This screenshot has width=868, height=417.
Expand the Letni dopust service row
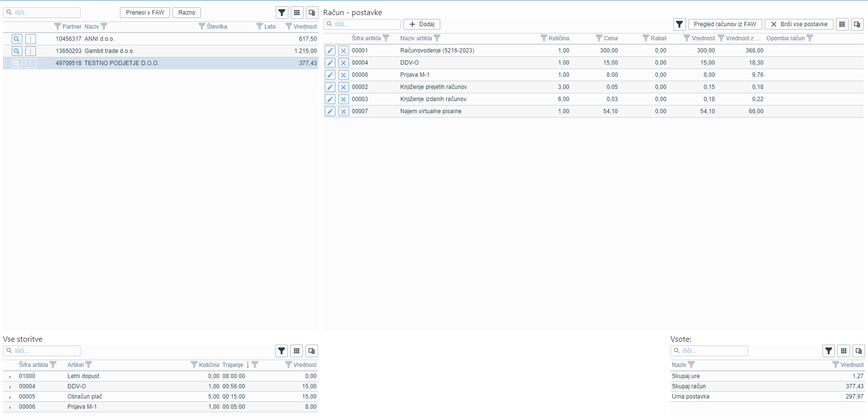click(x=10, y=377)
